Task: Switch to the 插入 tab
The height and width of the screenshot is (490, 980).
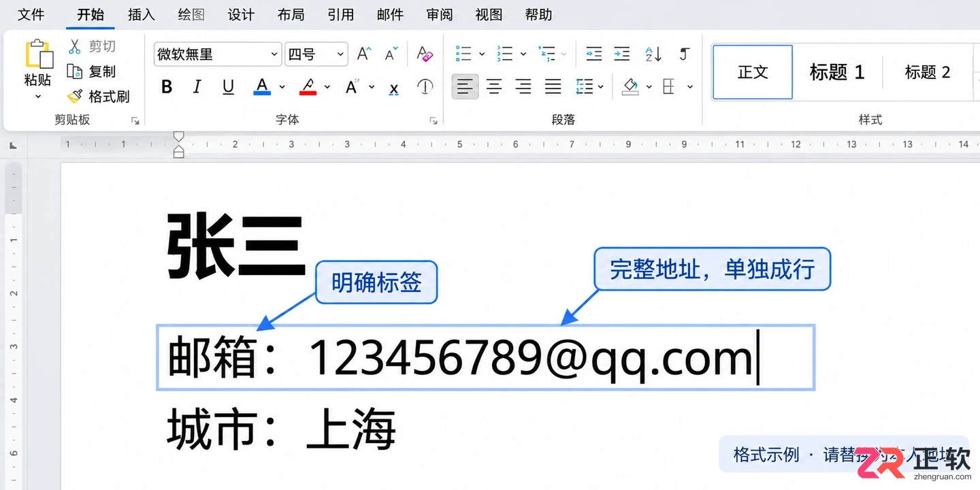Action: [x=142, y=14]
